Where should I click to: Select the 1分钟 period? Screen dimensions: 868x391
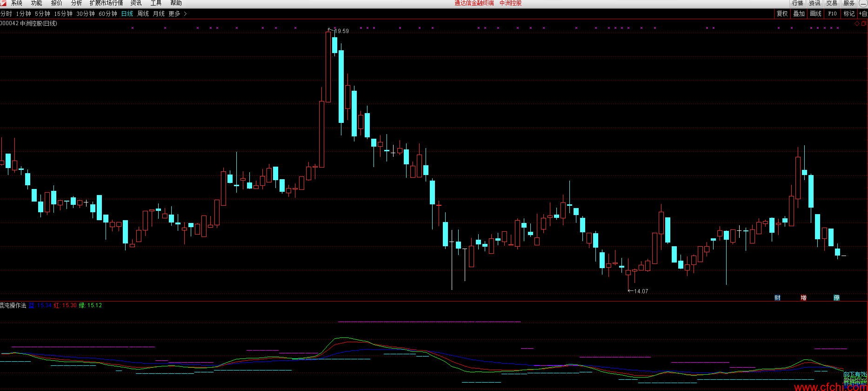pyautogui.click(x=24, y=13)
